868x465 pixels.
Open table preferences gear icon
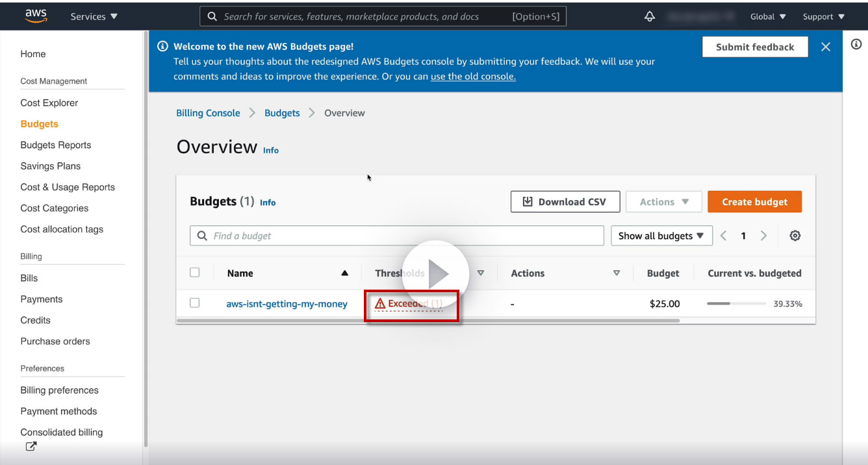pyautogui.click(x=795, y=236)
